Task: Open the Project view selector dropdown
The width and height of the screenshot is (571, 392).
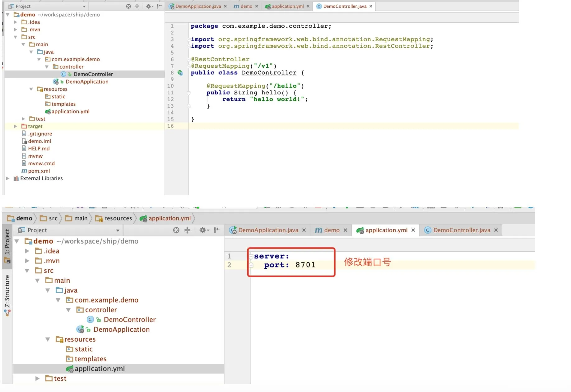Action: [x=84, y=6]
